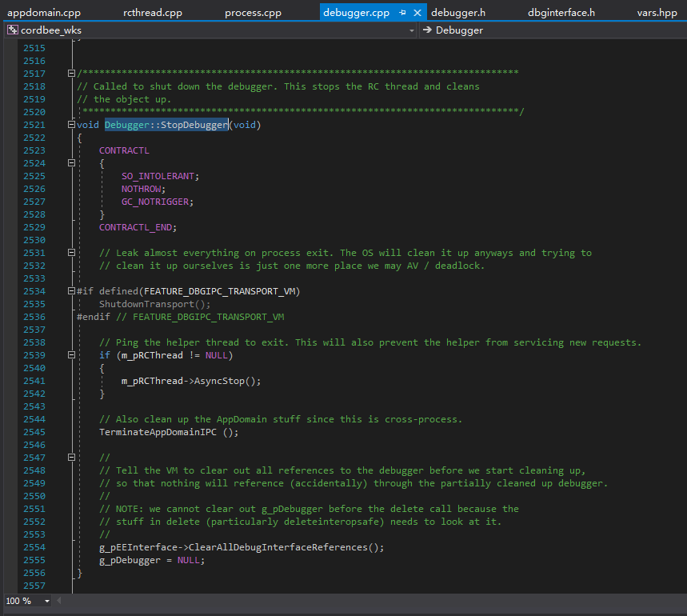Collapse the header comment block at line 2517
687x616 pixels.
click(x=72, y=74)
